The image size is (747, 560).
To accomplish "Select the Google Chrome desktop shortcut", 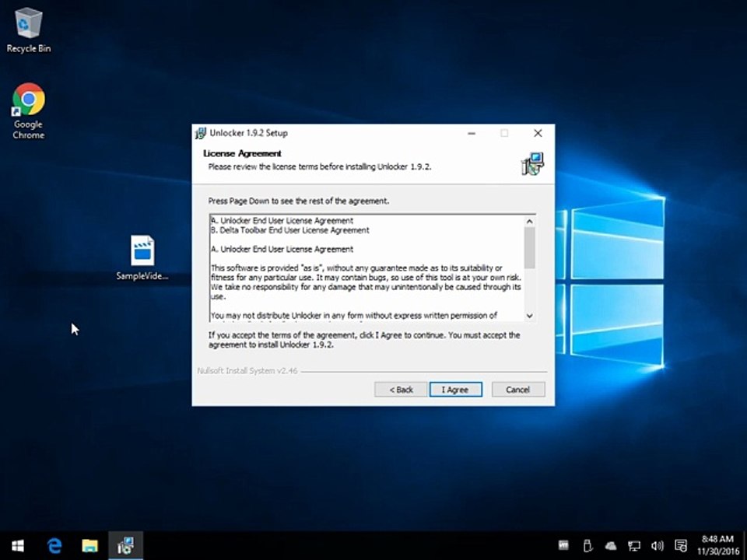I will click(29, 110).
